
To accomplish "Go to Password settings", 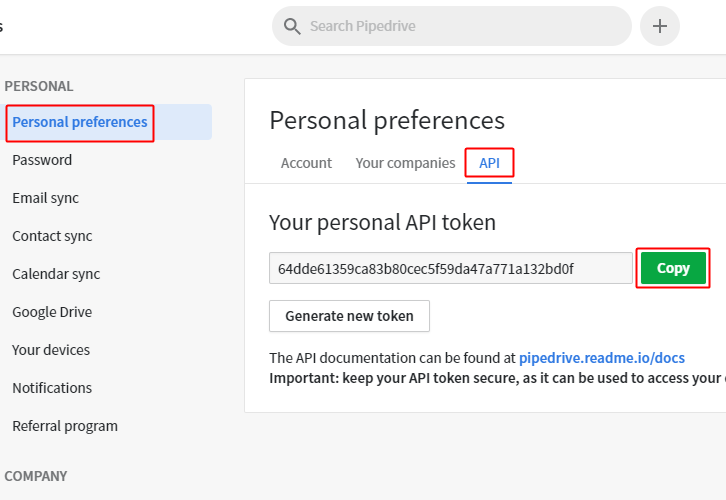I will click(x=42, y=160).
